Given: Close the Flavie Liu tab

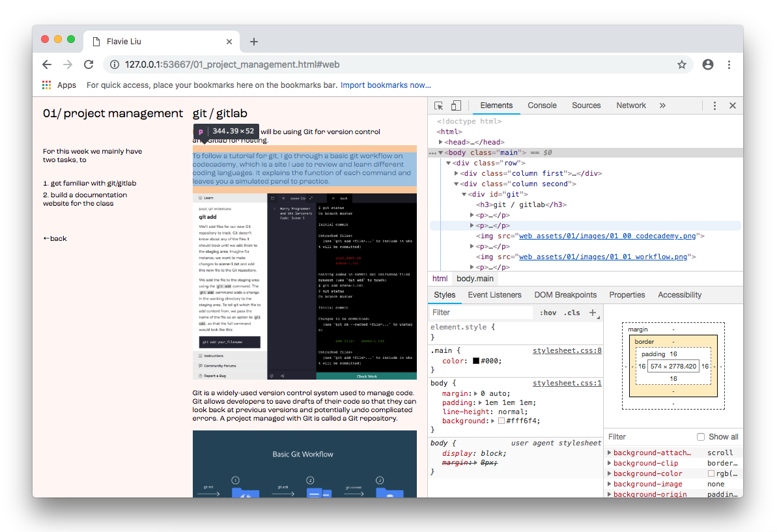Looking at the screenshot, I should click(229, 42).
